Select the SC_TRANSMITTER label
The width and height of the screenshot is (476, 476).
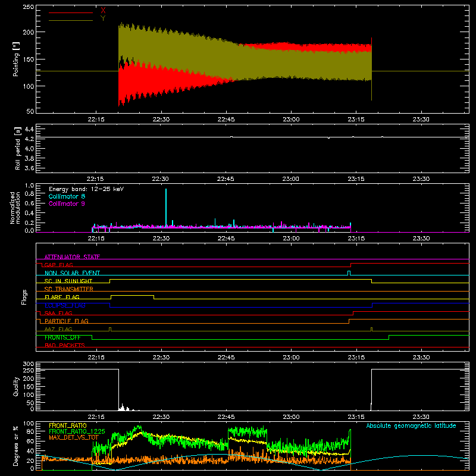click(x=69, y=289)
